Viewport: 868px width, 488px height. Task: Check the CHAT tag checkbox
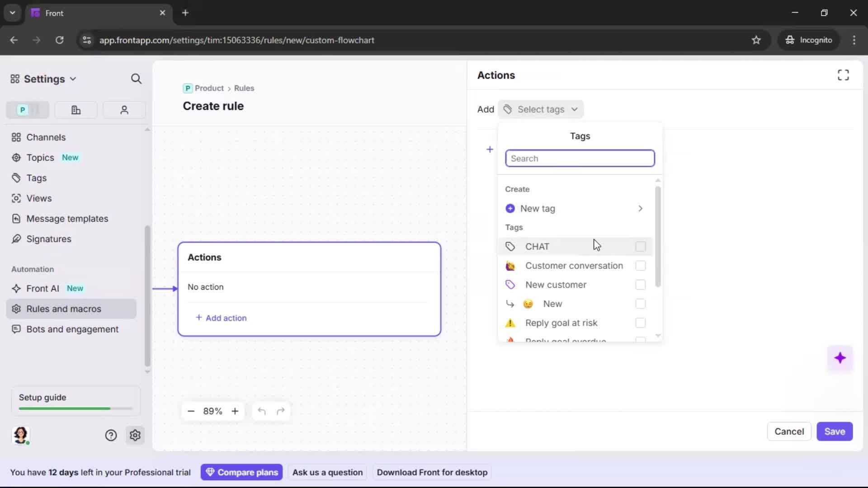640,247
